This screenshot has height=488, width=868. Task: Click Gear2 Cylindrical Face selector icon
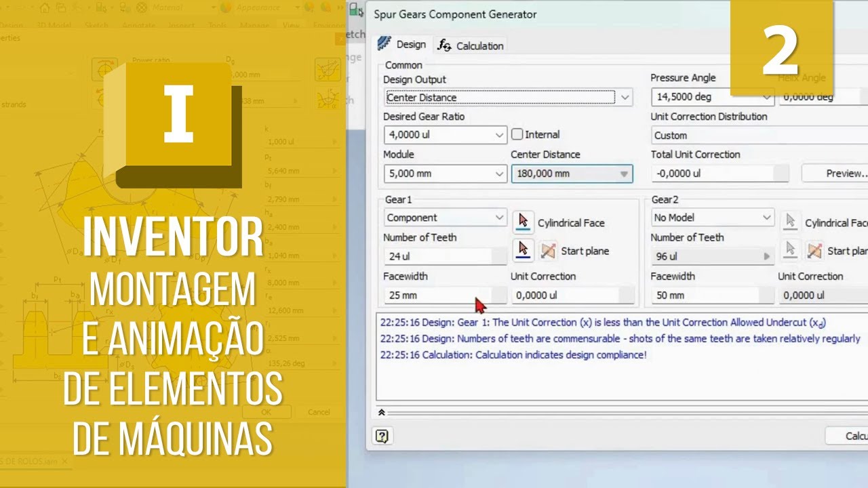click(790, 222)
